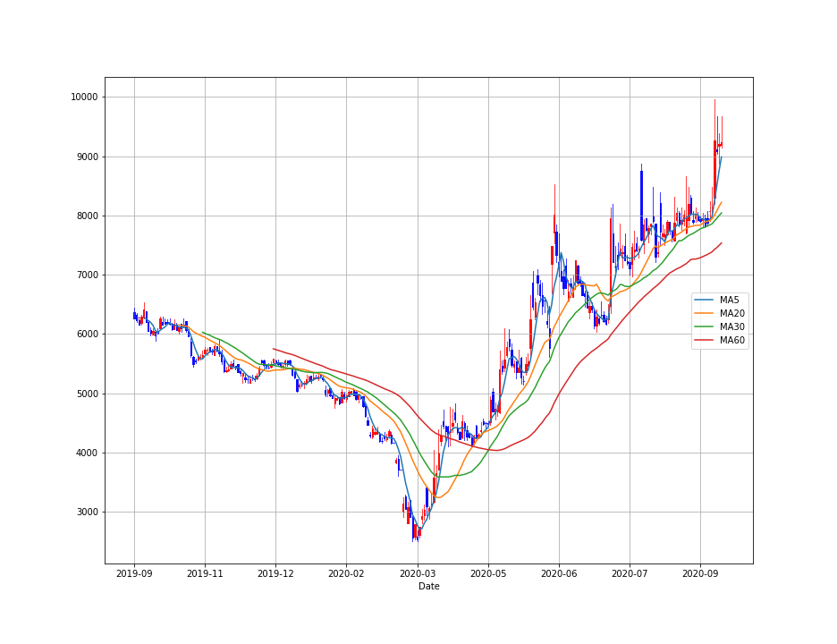
Task: Click the 2020-09 tick label at right end
Action: click(x=700, y=573)
